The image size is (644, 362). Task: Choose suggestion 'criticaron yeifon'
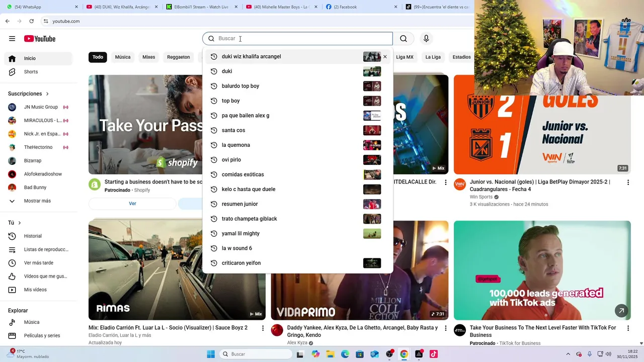tap(297, 263)
